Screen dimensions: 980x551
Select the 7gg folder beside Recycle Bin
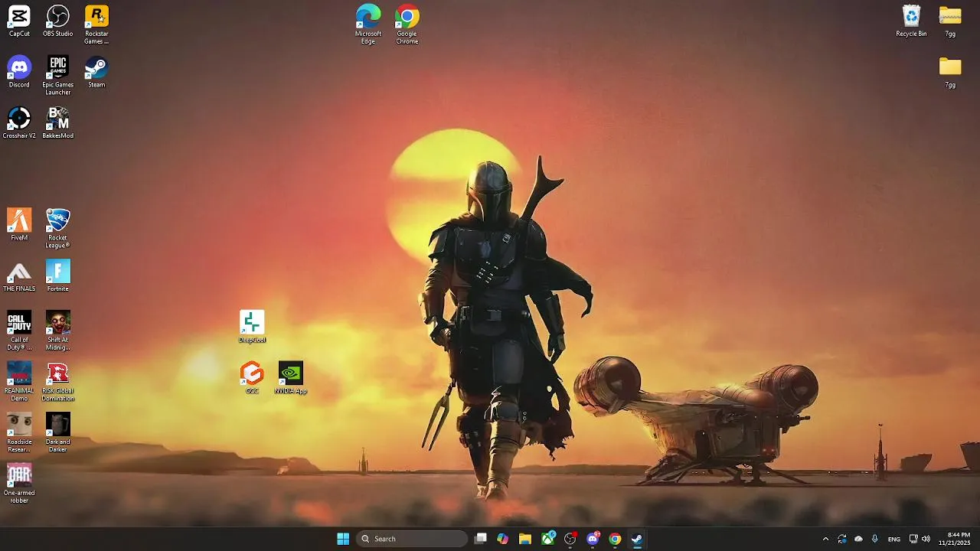point(950,21)
